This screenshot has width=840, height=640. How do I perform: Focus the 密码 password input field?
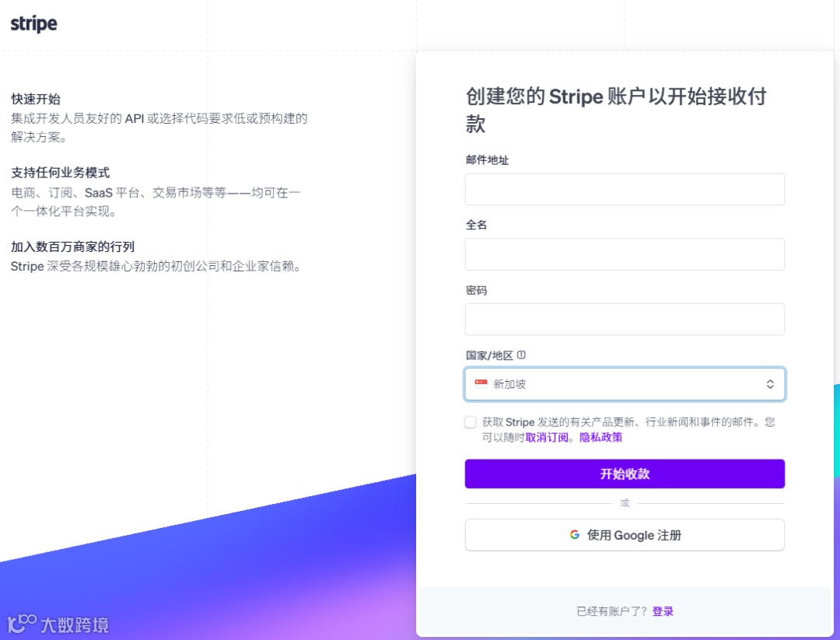click(x=625, y=319)
